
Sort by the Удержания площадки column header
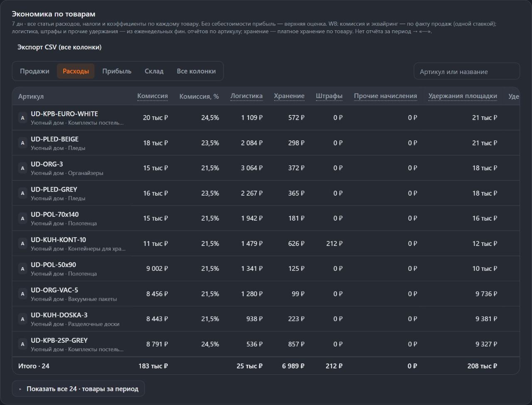(x=463, y=96)
